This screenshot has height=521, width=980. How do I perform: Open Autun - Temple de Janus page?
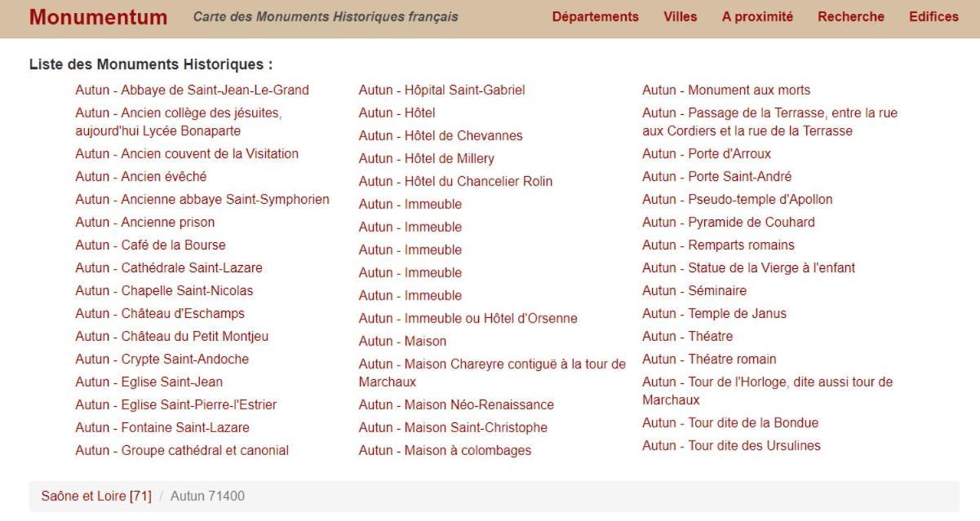pyautogui.click(x=714, y=313)
